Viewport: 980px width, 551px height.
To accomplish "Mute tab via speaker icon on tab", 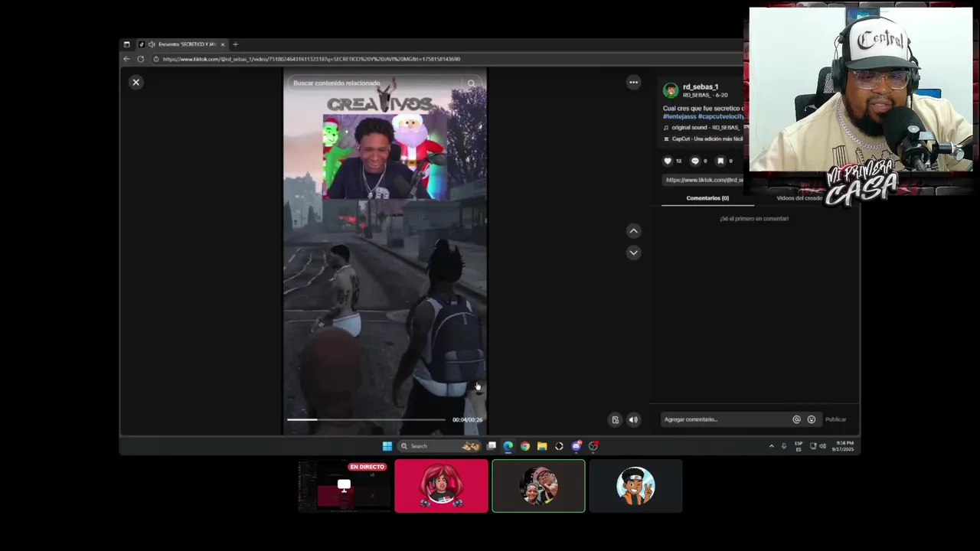I will click(152, 44).
